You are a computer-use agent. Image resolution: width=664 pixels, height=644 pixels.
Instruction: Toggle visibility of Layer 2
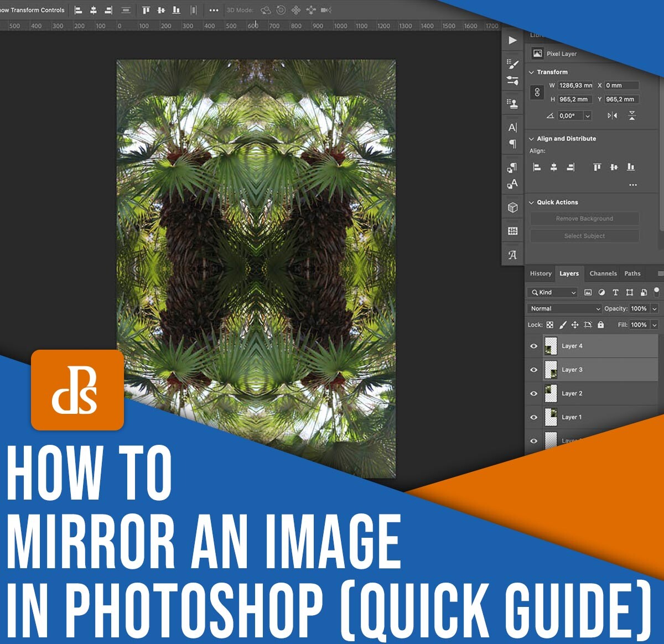point(533,393)
